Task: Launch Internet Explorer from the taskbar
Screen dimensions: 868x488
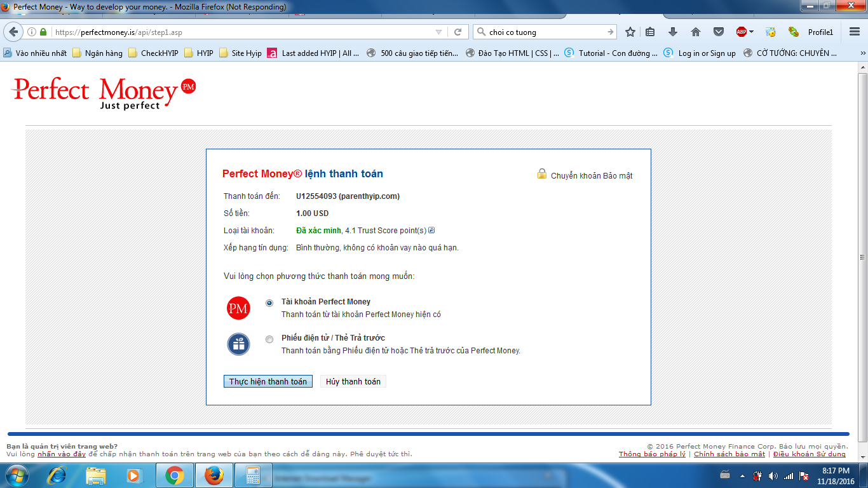Action: 57,475
